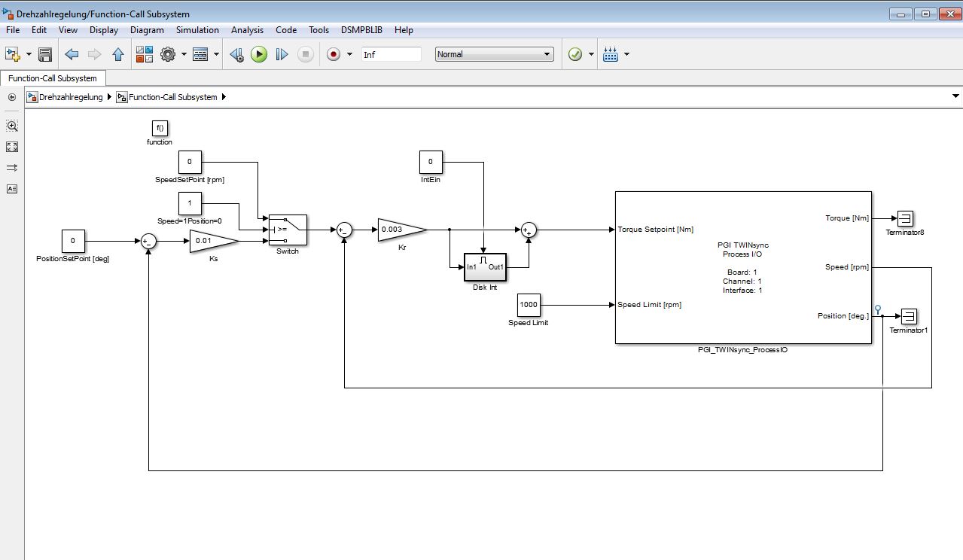Screen dimensions: 963x560
Task: Click the Zoom tool in left palette
Action: click(x=12, y=126)
